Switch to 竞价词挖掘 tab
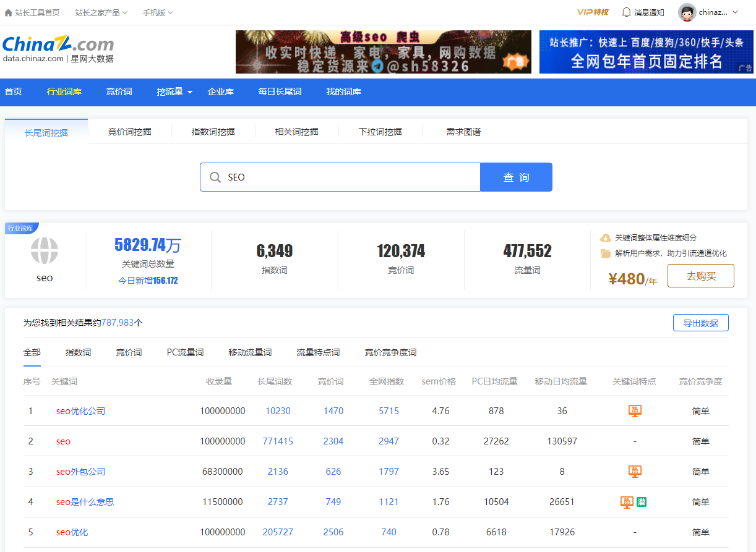Viewport: 756px width, 552px height. [x=130, y=132]
